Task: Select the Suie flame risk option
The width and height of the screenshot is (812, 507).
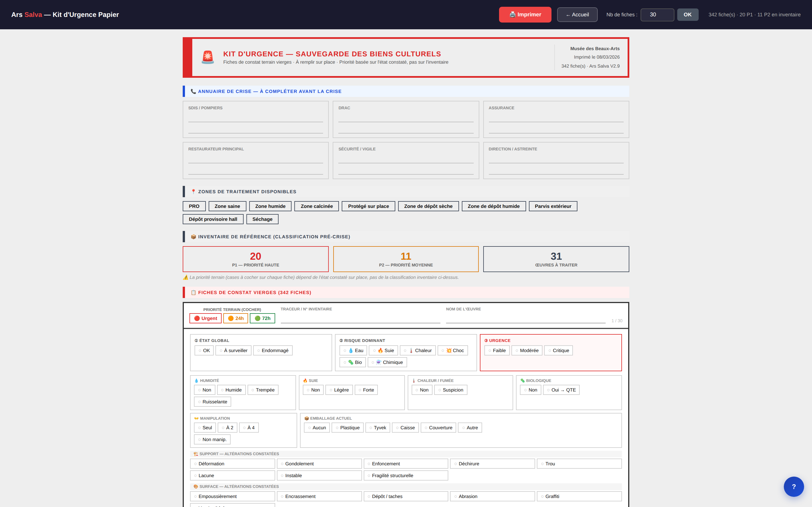Action: pos(383,350)
